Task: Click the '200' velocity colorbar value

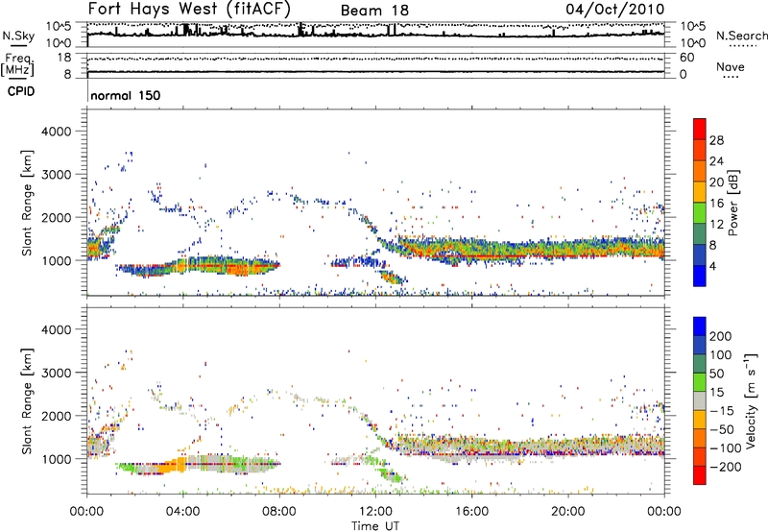Action: (721, 336)
